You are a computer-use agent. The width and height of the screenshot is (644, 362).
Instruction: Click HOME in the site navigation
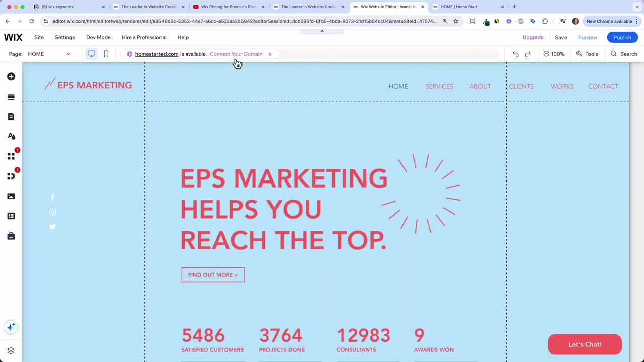click(x=398, y=86)
